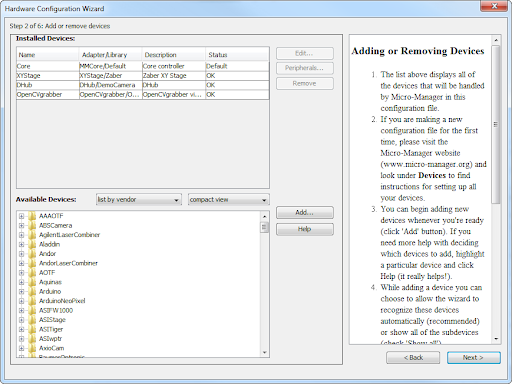Click the AAAOTF folder icon

tap(32, 216)
